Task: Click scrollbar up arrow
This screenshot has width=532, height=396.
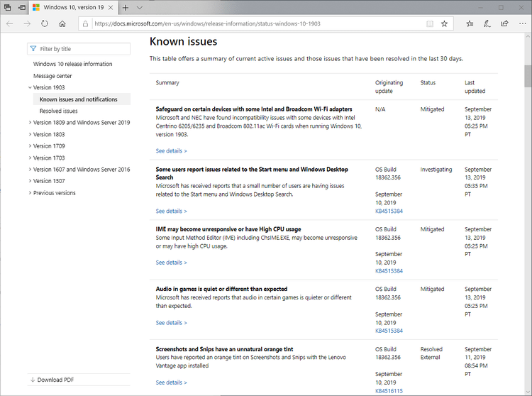Action: [x=528, y=36]
